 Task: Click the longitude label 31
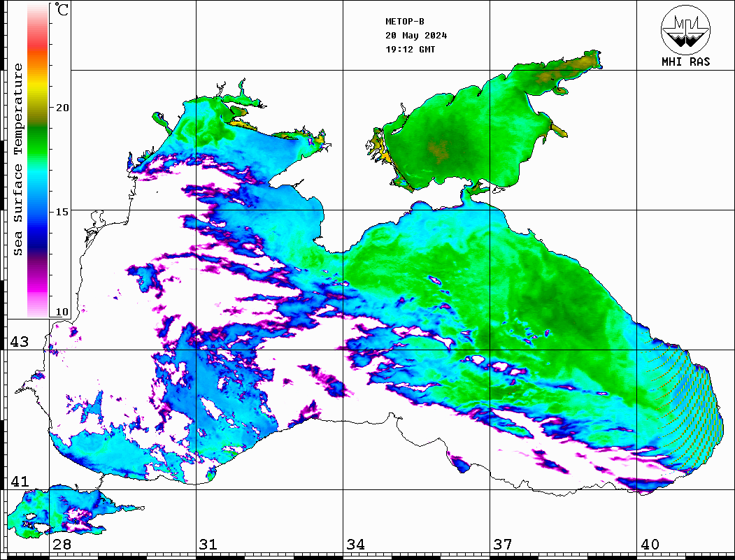(208, 545)
